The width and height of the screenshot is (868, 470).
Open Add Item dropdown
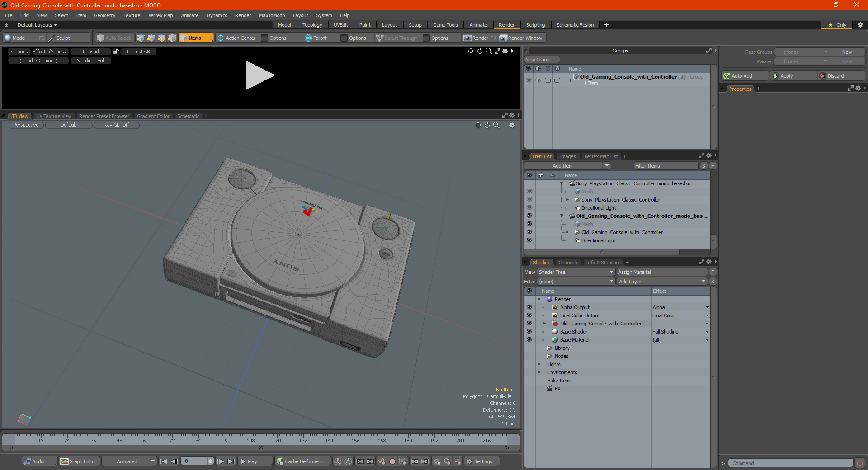click(x=568, y=166)
